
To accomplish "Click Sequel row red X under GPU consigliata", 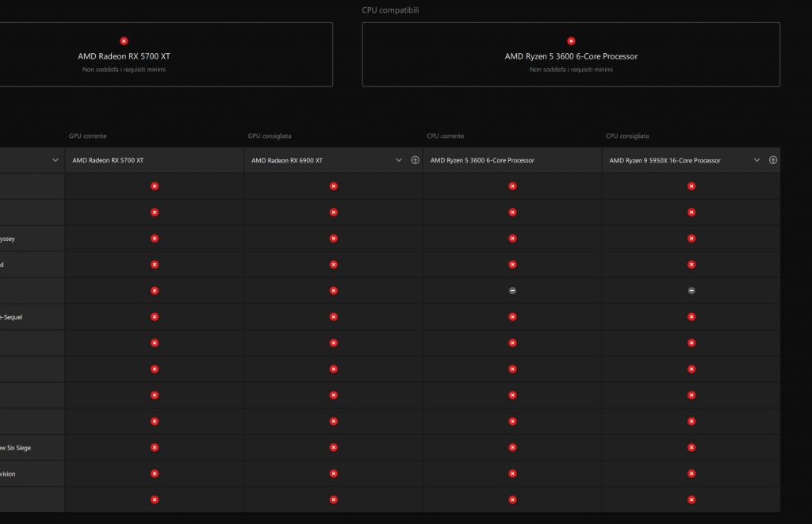I will click(334, 317).
